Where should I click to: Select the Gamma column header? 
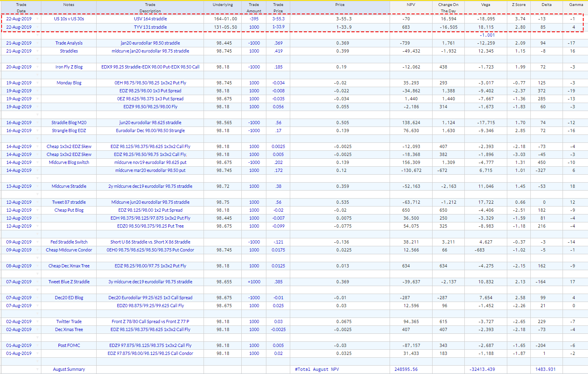pyautogui.click(x=576, y=8)
